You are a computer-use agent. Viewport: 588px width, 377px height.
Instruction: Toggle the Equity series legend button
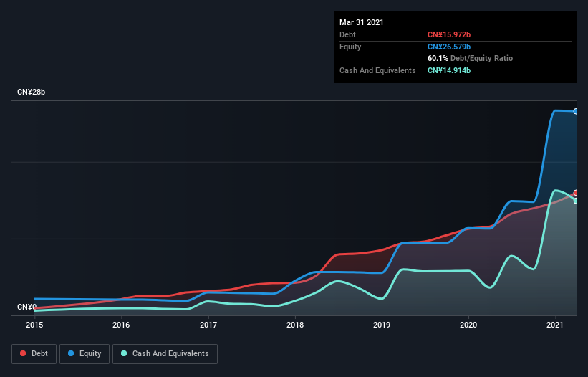pos(85,354)
